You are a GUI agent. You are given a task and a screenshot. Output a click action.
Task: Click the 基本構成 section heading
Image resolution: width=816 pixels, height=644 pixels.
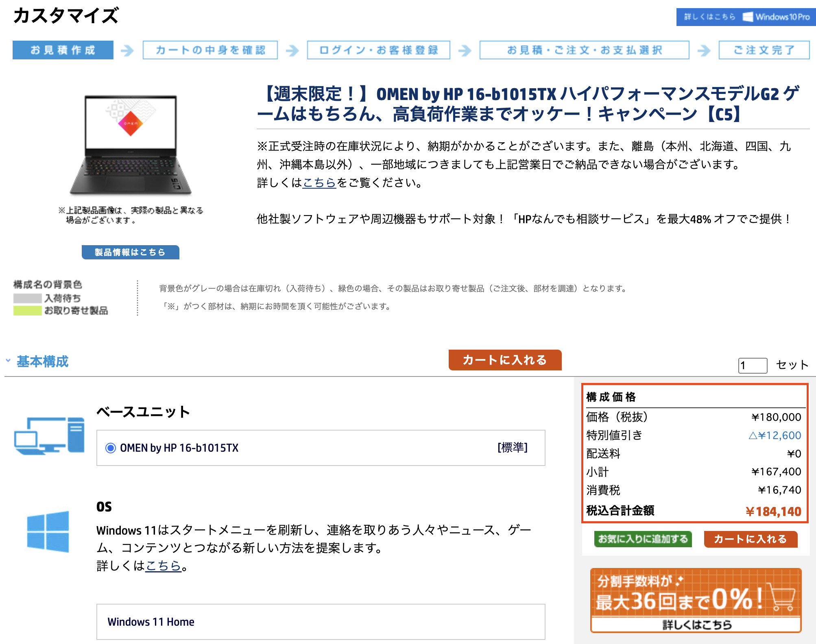43,361
